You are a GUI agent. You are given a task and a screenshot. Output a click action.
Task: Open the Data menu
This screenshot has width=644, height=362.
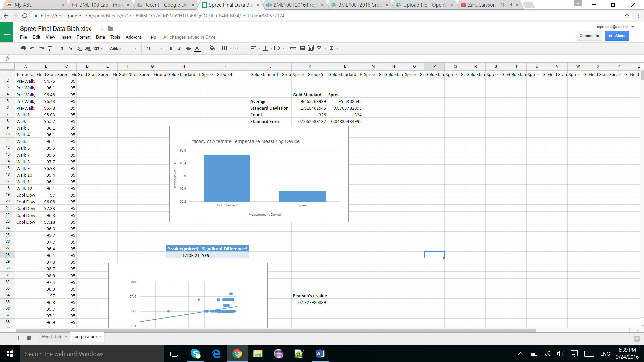point(100,37)
